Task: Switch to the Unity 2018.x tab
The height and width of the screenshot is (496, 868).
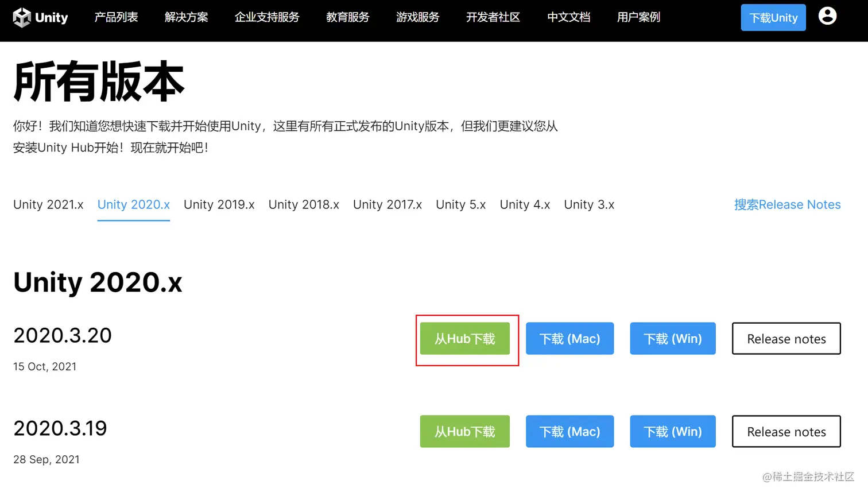Action: (x=304, y=205)
